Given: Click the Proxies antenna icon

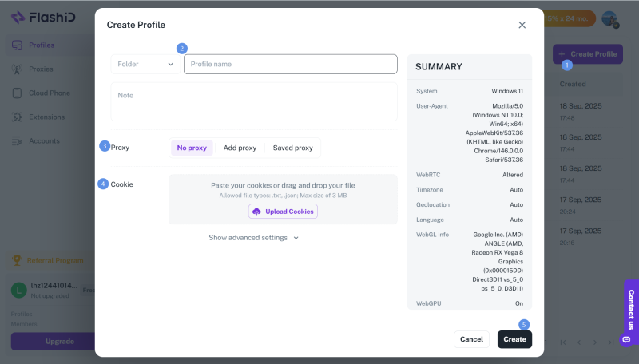Looking at the screenshot, I should pyautogui.click(x=17, y=69).
